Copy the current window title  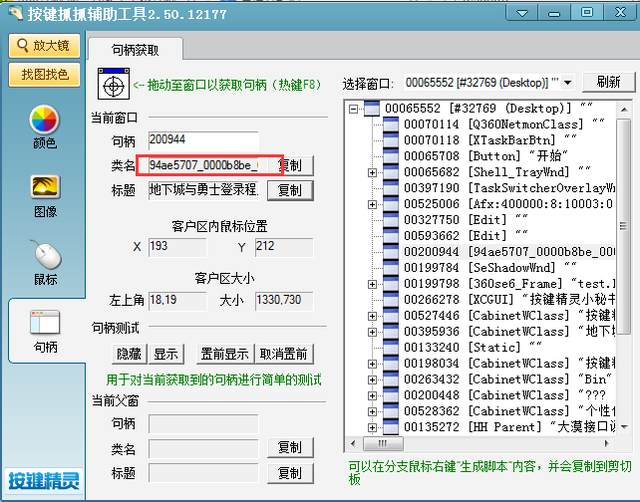(290, 190)
